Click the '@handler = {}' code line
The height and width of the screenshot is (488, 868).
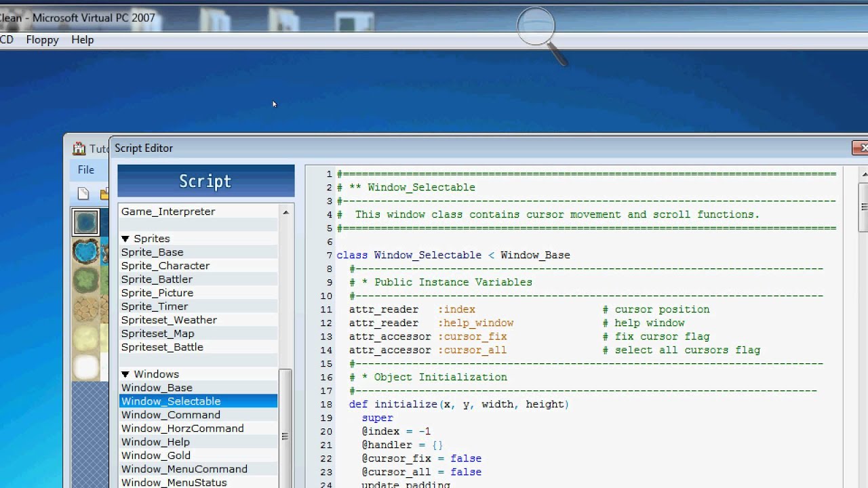click(402, 445)
